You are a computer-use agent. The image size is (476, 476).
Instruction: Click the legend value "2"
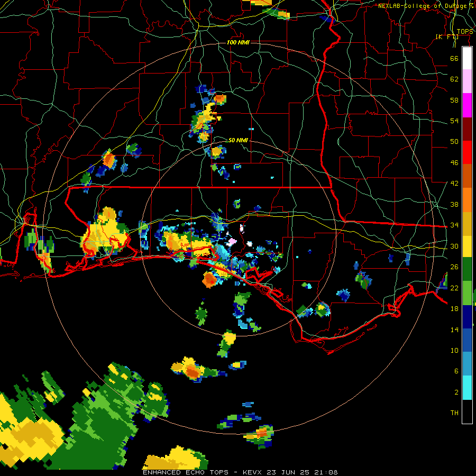click(x=456, y=392)
